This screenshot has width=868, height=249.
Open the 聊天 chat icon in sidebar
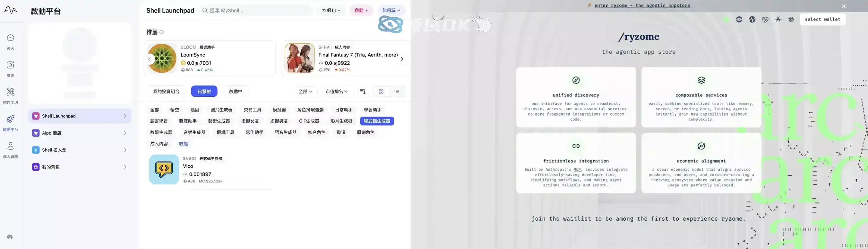tap(11, 38)
